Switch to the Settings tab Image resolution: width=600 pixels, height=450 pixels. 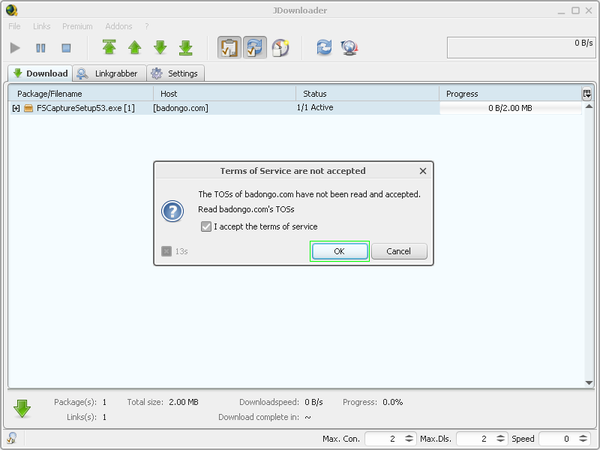click(176, 73)
